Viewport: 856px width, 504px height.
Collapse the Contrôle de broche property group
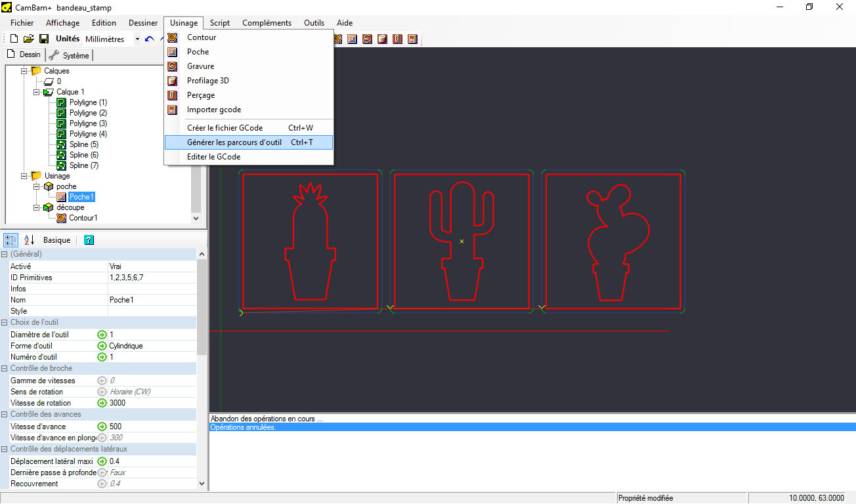click(x=5, y=368)
